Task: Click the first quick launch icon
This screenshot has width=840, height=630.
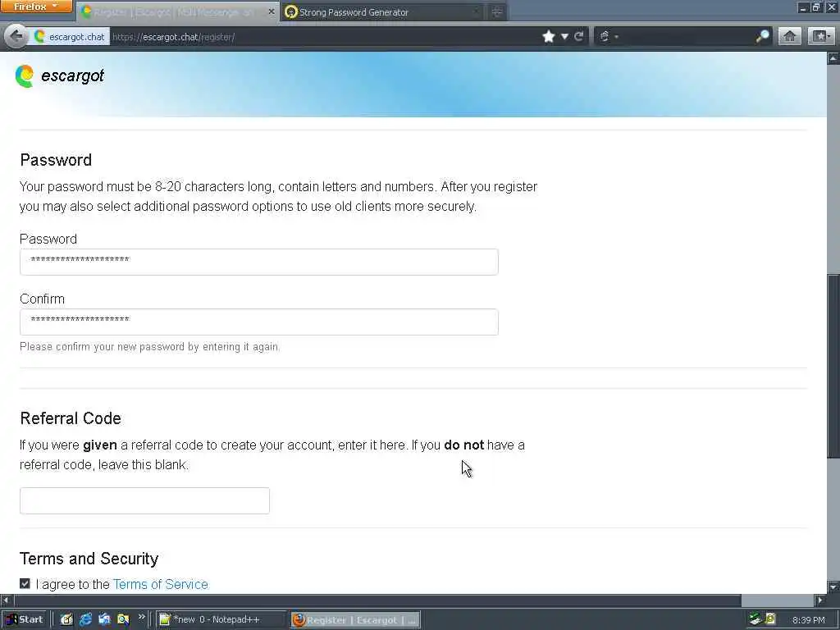Action: [66, 619]
